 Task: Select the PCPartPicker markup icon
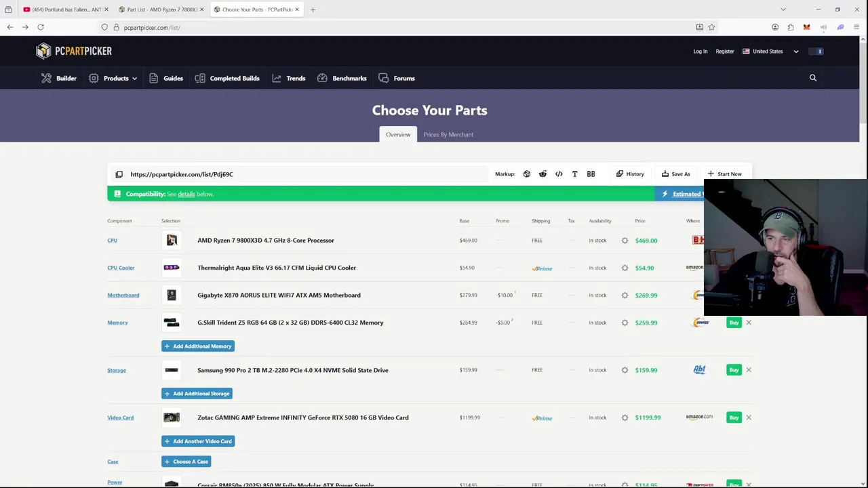[x=527, y=174]
